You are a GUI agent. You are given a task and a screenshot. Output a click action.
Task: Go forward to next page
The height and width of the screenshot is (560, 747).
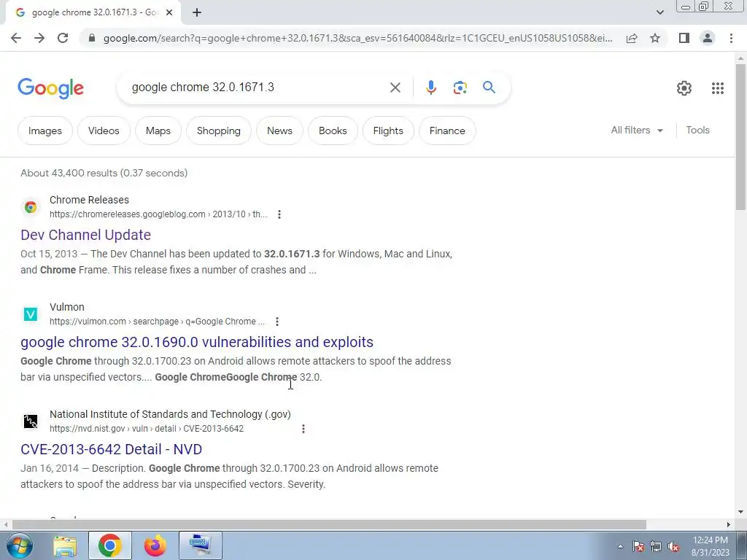(39, 38)
